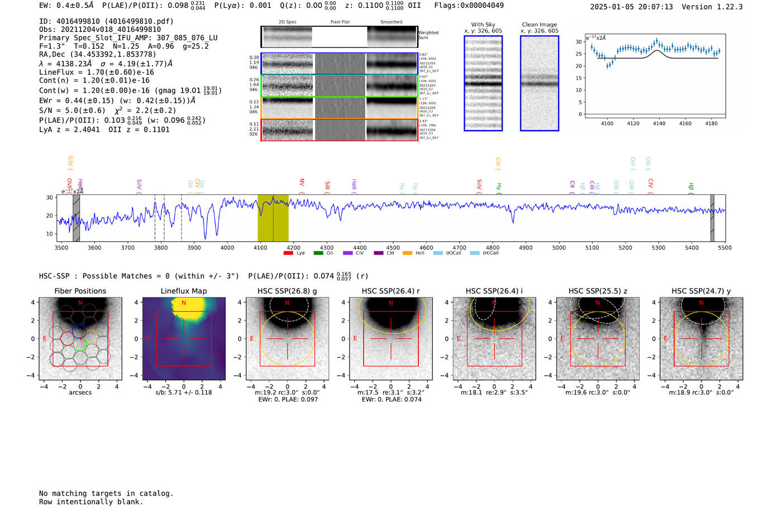This screenshot has height=532, width=782.
Task: Click the green Hβ line label
Action: 691,188
